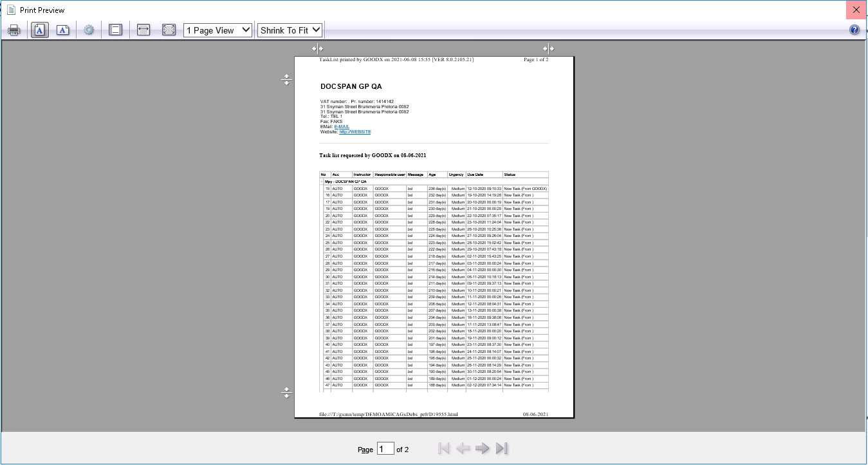
Task: Advance to the next page arrow
Action: [483, 449]
